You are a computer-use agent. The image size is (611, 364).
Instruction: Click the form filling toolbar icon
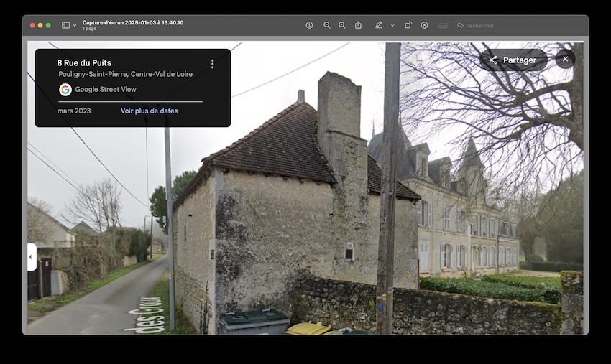(x=443, y=25)
